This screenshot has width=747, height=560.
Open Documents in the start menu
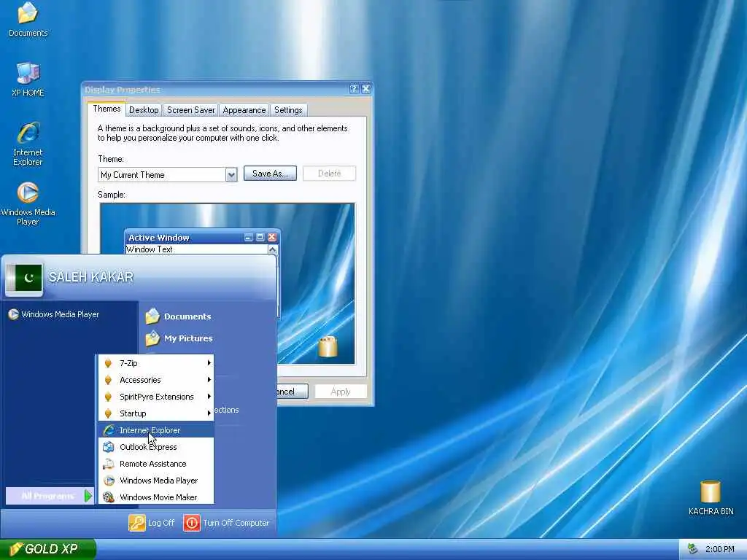click(179, 316)
